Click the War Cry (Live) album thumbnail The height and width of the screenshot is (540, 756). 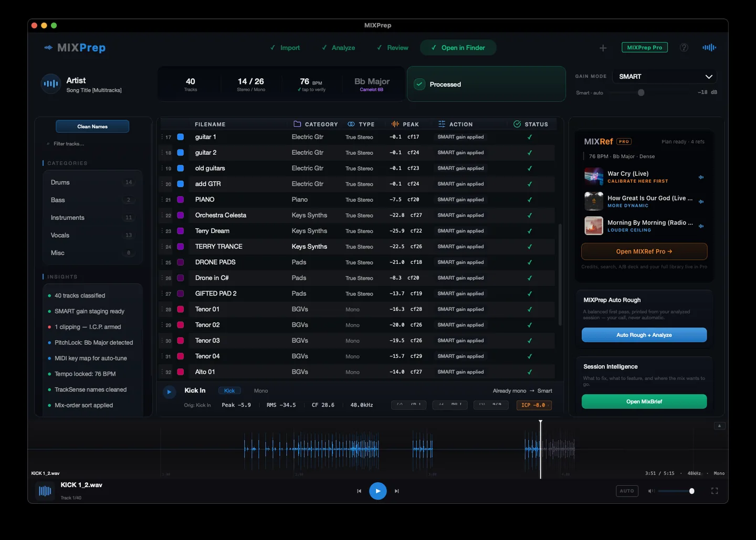pos(594,177)
